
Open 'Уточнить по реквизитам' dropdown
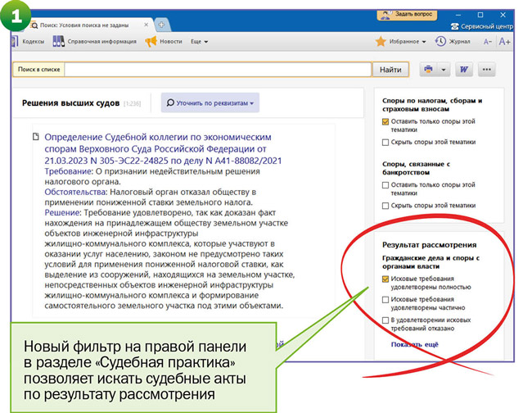pos(210,103)
